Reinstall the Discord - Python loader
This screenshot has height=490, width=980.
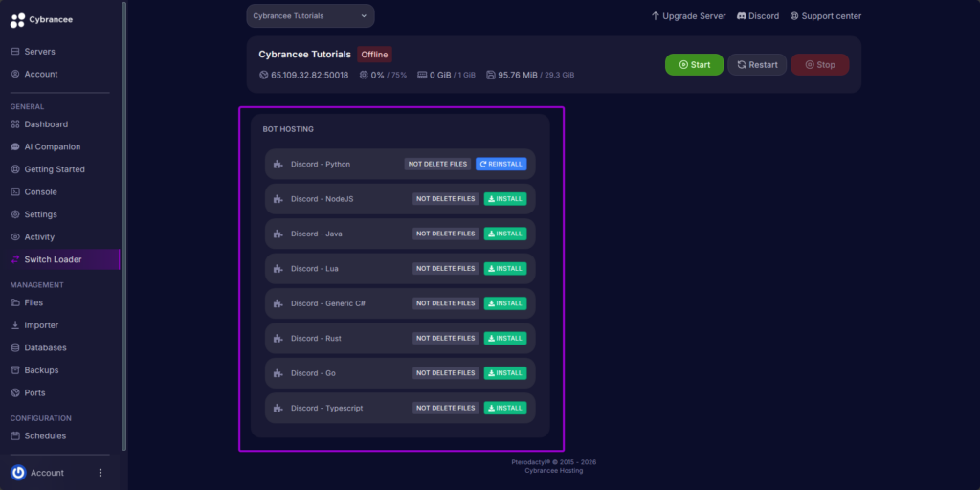point(501,164)
